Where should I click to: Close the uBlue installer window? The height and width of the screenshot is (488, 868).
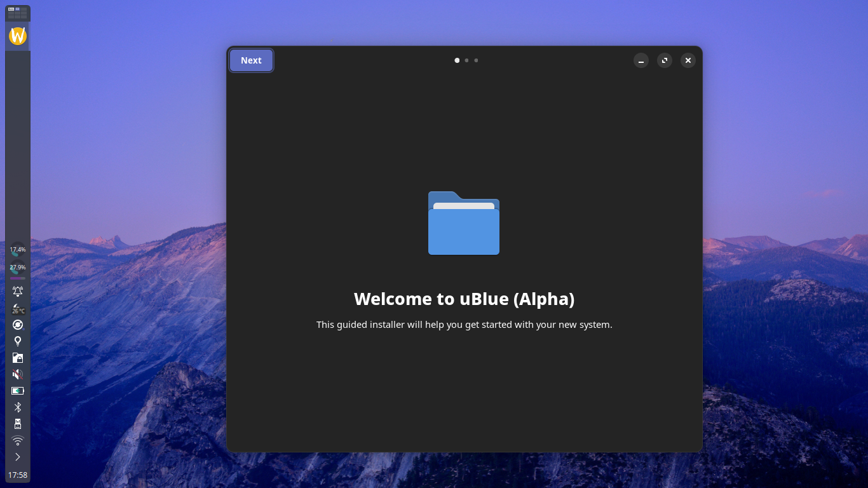[688, 60]
